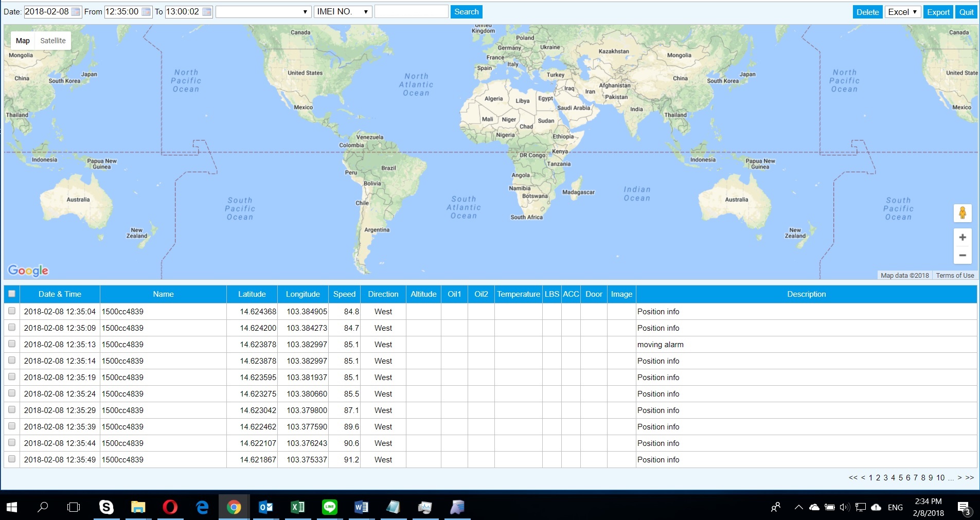This screenshot has height=520, width=980.
Task: Click the IMEI search text field
Action: click(x=411, y=12)
